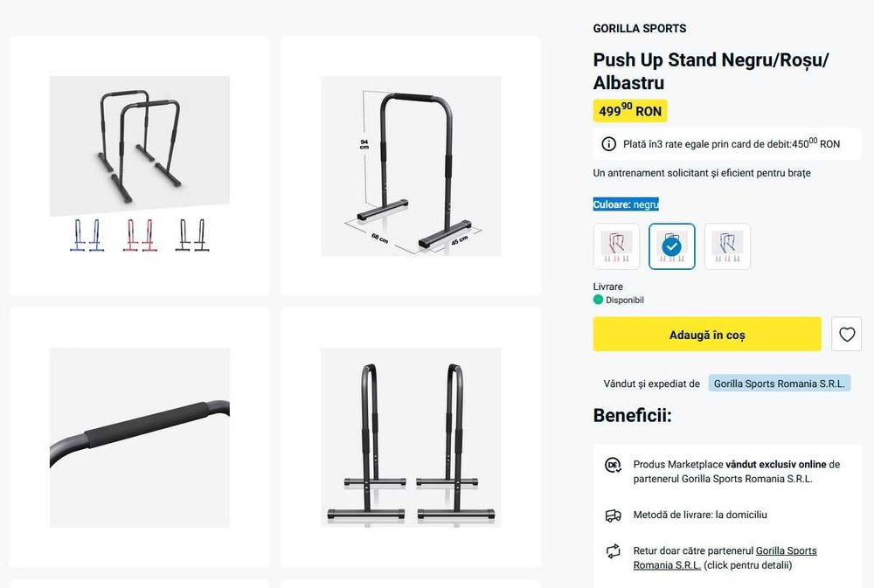
Task: Follow the underlined return partner link
Action: pyautogui.click(x=786, y=551)
